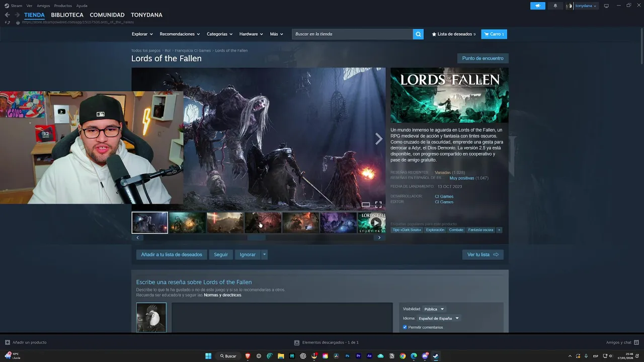The width and height of the screenshot is (644, 362).
Task: Open After Effects from the taskbar
Action: [369, 356]
